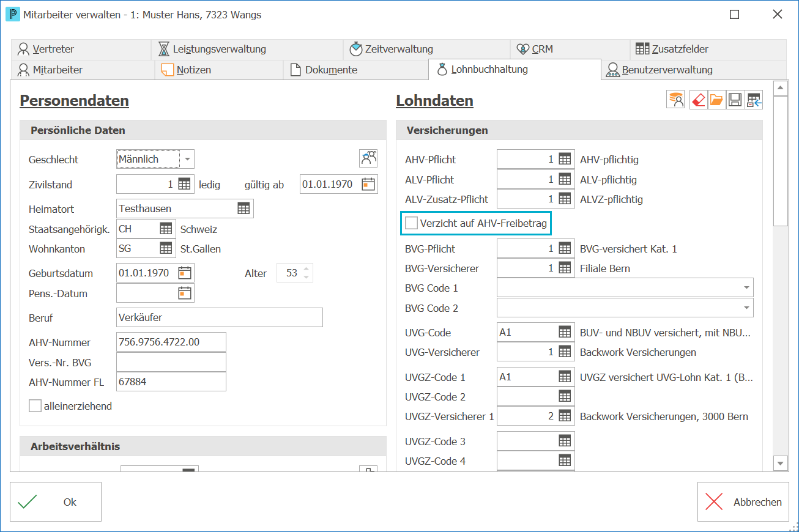Confirm with the Ok button
Screen dimensions: 799x532
click(x=56, y=501)
